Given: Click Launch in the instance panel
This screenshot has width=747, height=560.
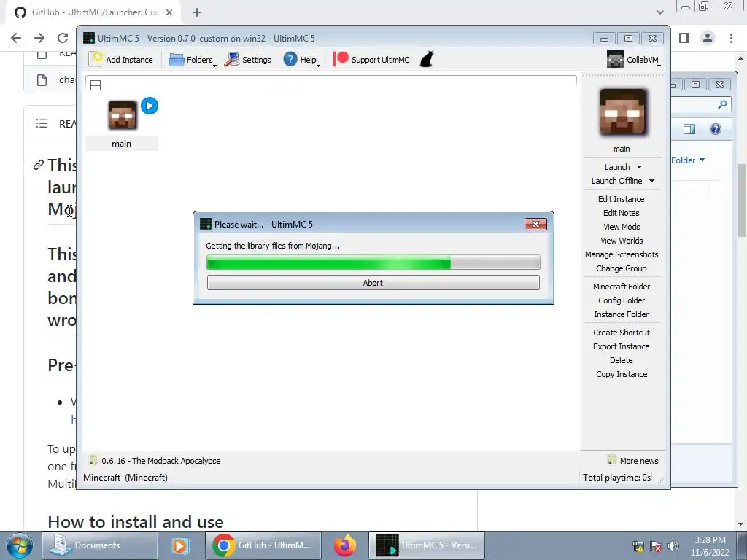Looking at the screenshot, I should tap(617, 167).
